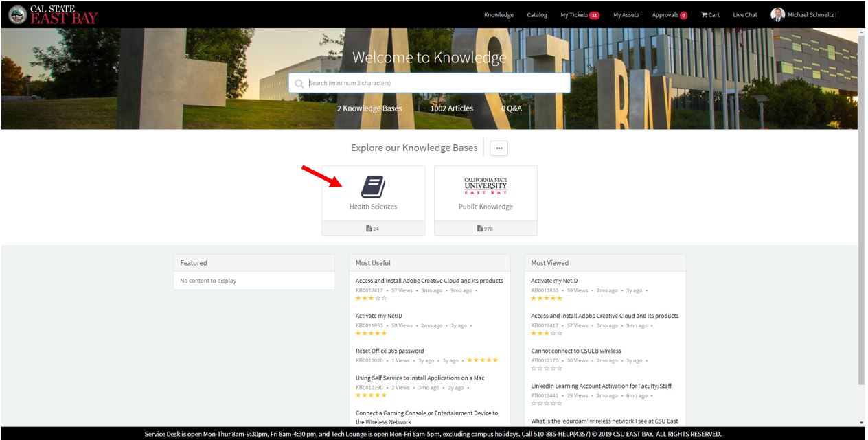868x440 pixels.
Task: Open Using Self Service on a Mac article
Action: pyautogui.click(x=420, y=378)
